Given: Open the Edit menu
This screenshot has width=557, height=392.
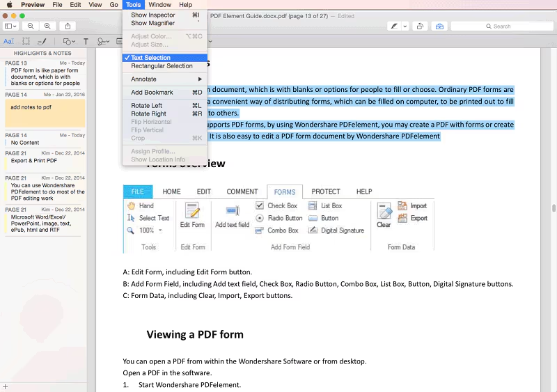Looking at the screenshot, I should pos(75,5).
